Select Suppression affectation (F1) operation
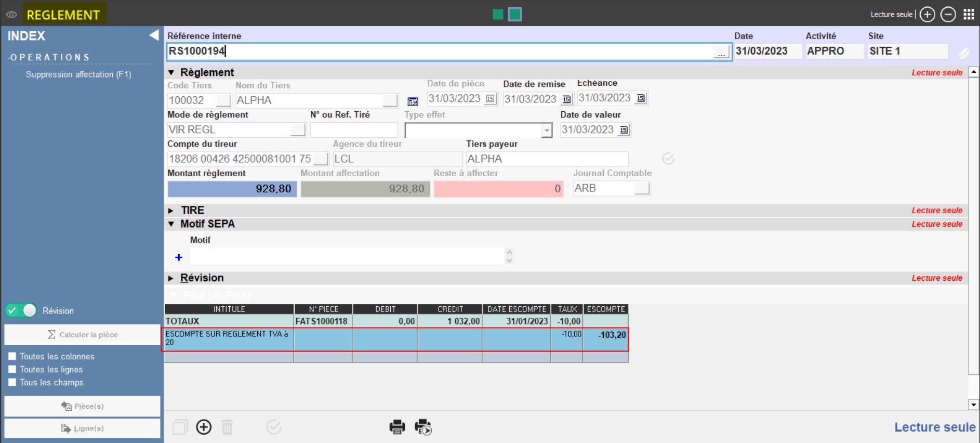 [78, 74]
